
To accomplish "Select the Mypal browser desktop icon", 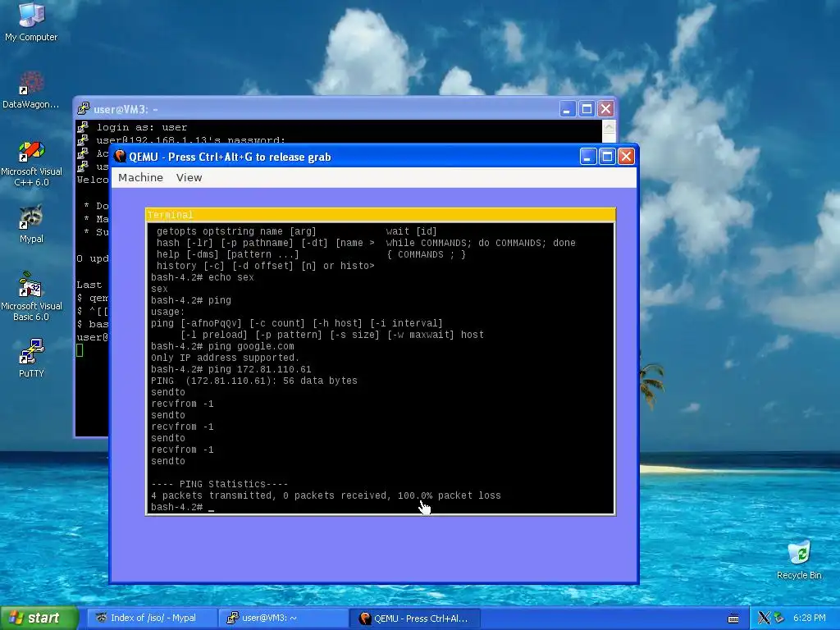I will coord(31,224).
